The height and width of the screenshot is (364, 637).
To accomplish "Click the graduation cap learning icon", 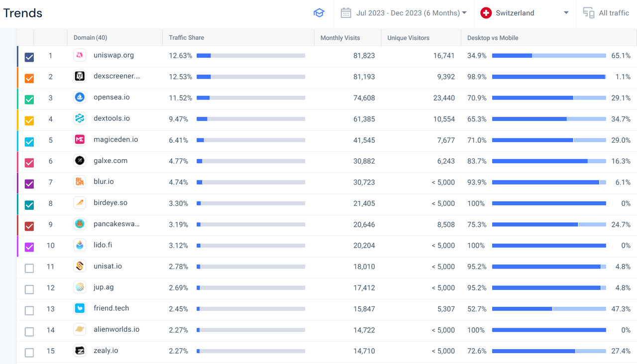I will (x=319, y=13).
